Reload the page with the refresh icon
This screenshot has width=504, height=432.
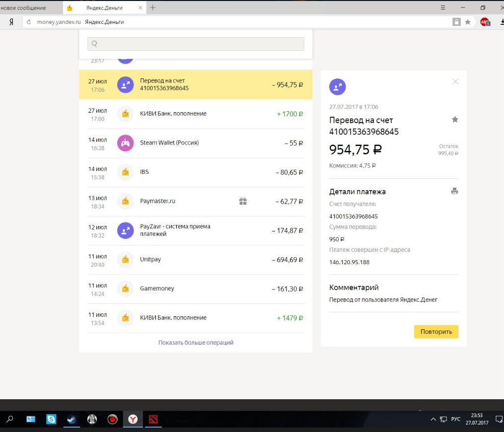[29, 22]
